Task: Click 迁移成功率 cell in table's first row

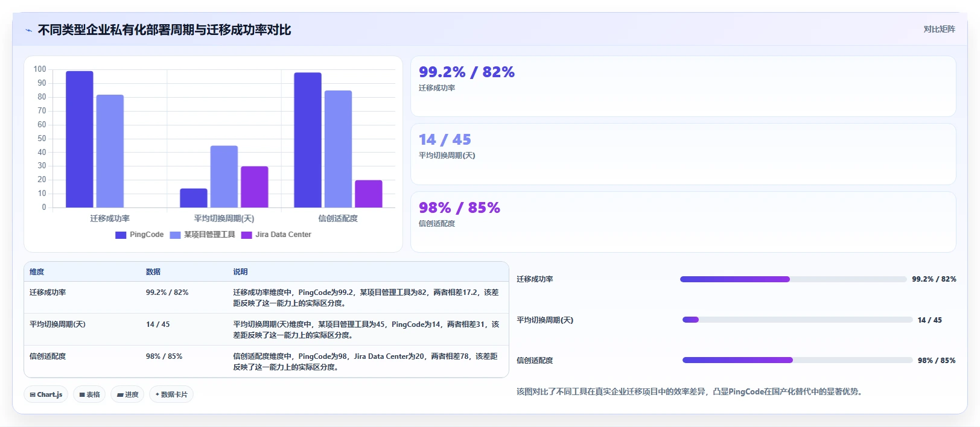Action: [x=48, y=293]
